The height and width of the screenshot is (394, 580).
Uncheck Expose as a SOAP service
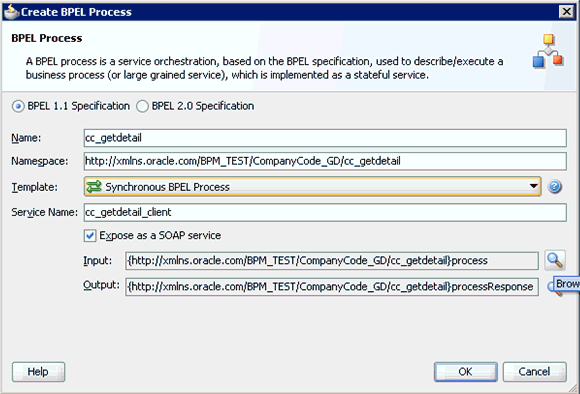(90, 236)
